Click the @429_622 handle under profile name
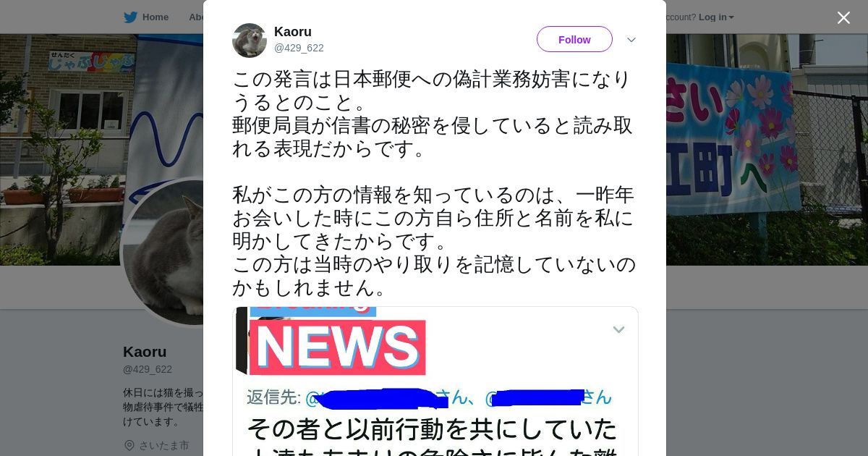The width and height of the screenshot is (868, 456). (x=148, y=369)
